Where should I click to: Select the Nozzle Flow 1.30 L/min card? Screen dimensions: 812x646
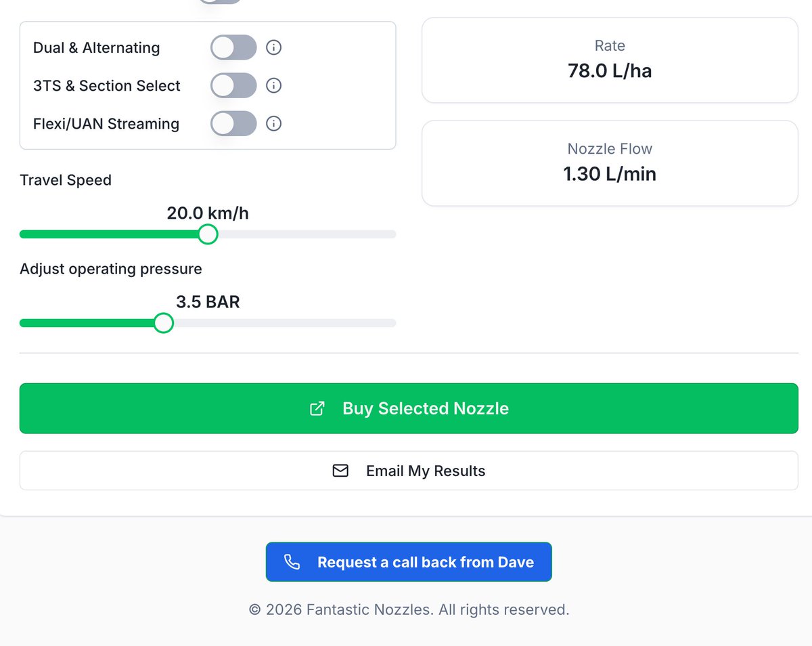coord(610,163)
